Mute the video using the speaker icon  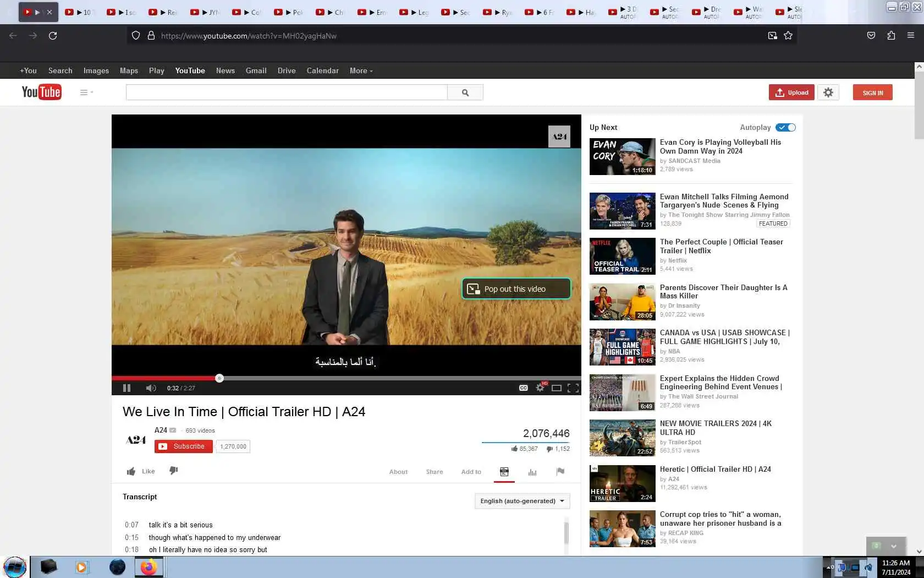coord(151,388)
